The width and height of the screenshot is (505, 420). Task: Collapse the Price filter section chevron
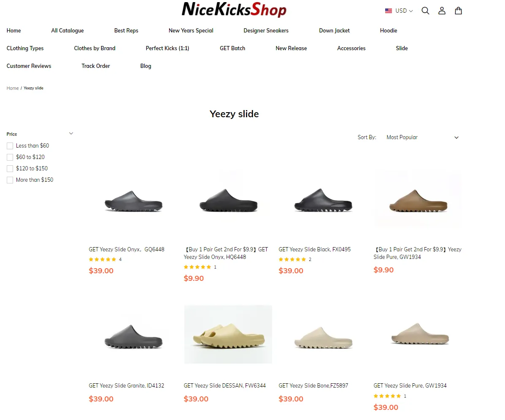(71, 134)
